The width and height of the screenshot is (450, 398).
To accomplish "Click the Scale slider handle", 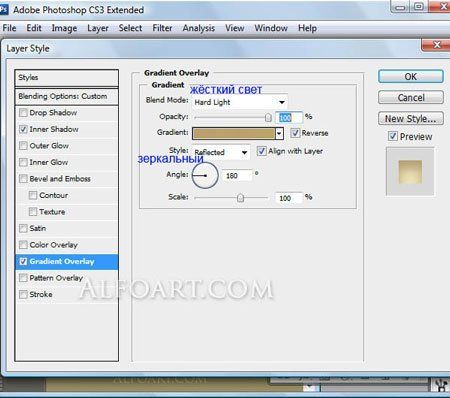I will 240,198.
